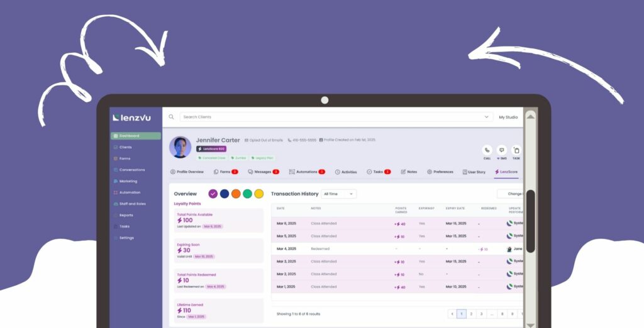The height and width of the screenshot is (328, 644).
Task: Open the All Time filter dropdown
Action: [338, 194]
